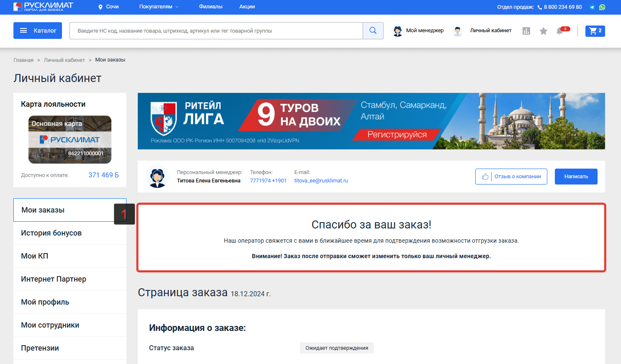Expand the Покупателям dropdown menu

coord(159,7)
